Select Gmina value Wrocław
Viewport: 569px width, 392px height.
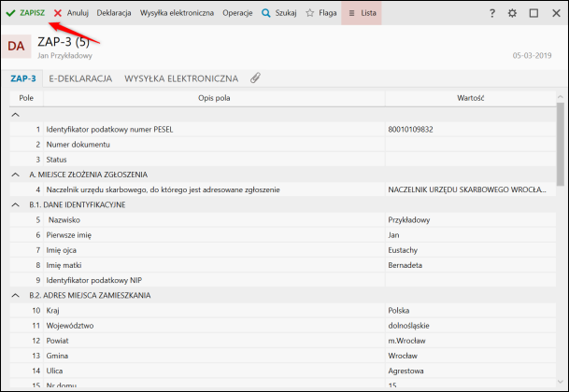tap(403, 357)
